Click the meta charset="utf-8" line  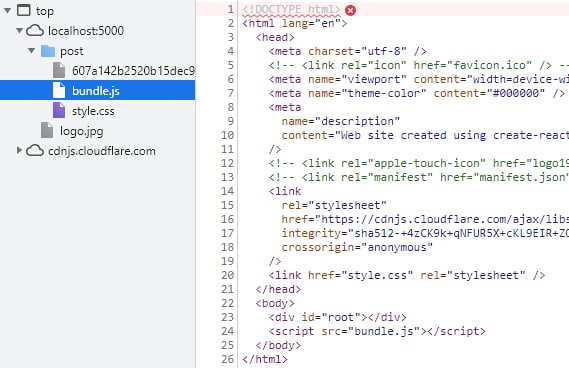(348, 51)
